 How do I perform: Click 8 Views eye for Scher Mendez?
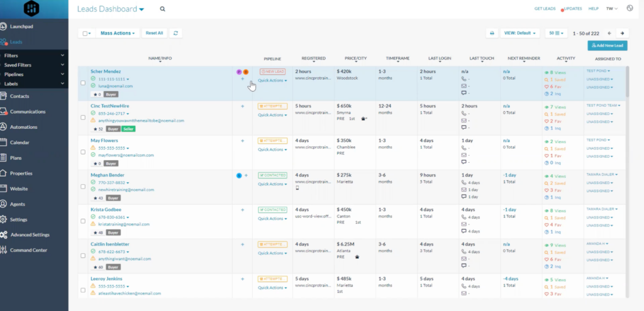pyautogui.click(x=555, y=73)
